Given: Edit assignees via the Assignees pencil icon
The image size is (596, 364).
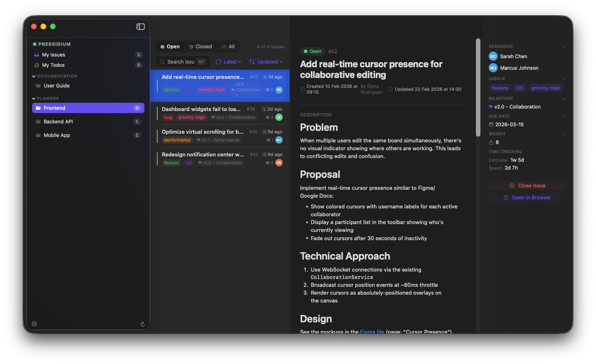Looking at the screenshot, I should tap(564, 46).
